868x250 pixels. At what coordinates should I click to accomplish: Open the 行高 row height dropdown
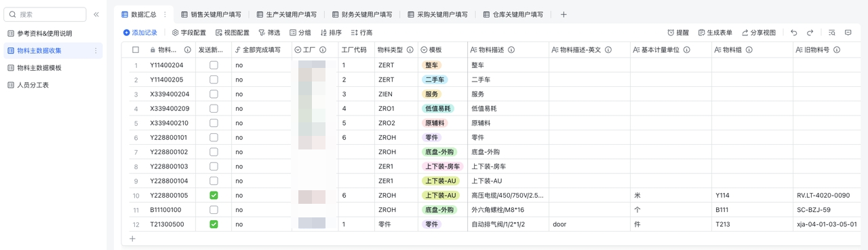point(361,33)
